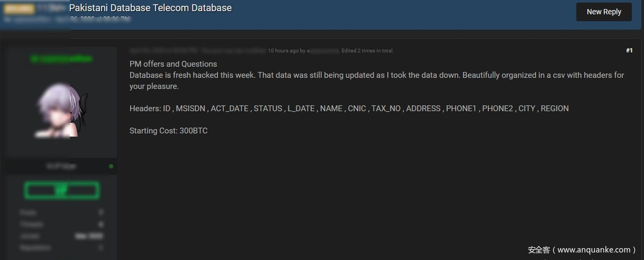Open the #1 post permalink
The image size is (644, 260).
click(x=629, y=50)
